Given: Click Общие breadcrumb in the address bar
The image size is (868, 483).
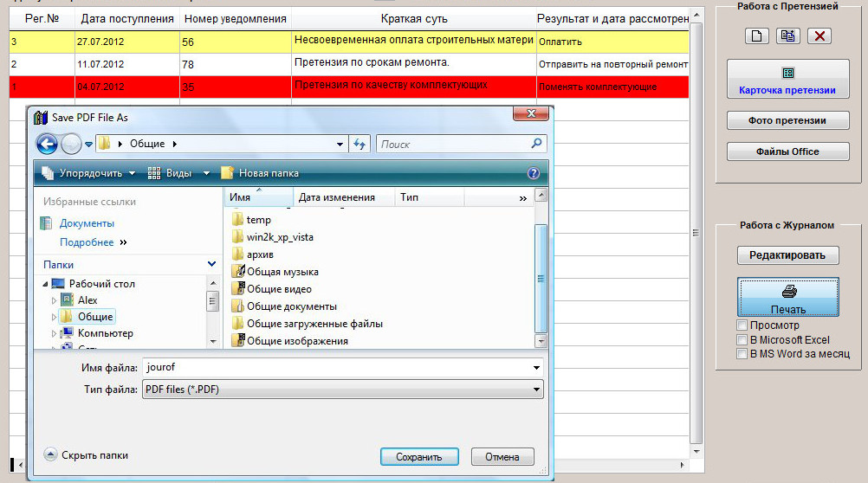Looking at the screenshot, I should (147, 144).
